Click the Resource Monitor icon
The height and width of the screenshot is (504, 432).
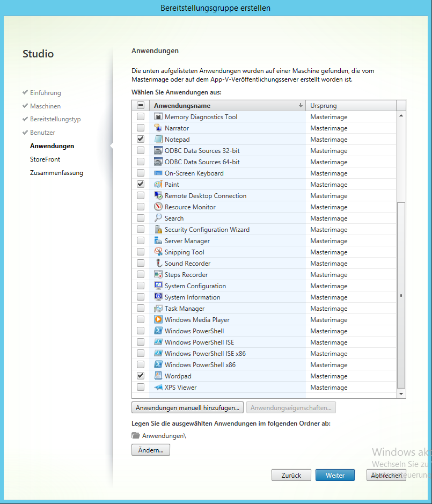158,207
